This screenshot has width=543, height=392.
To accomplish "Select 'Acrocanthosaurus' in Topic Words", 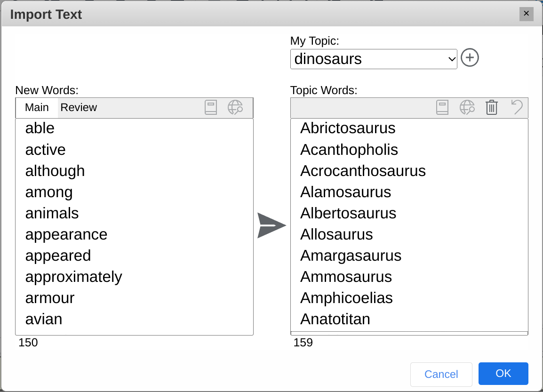I will (x=409, y=171).
